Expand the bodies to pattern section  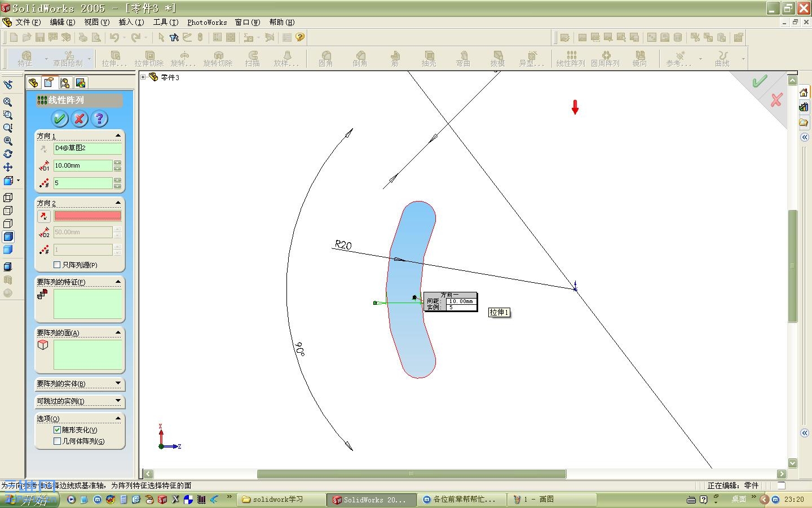tap(118, 383)
